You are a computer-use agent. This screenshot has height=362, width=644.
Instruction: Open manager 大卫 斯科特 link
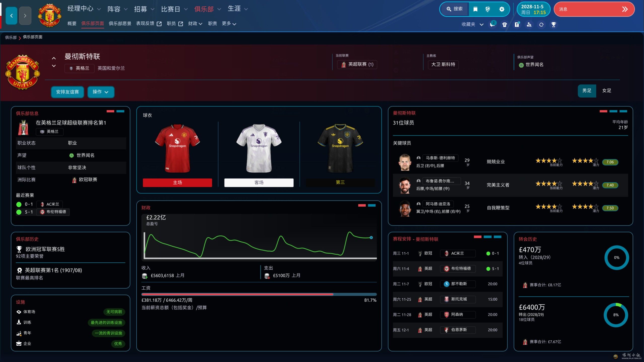point(443,64)
